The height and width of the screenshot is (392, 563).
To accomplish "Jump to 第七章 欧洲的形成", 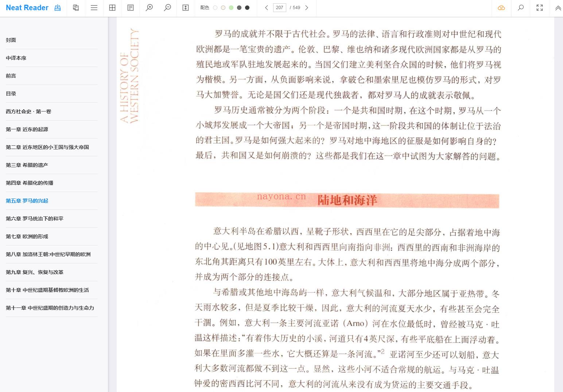I will 52,236.
